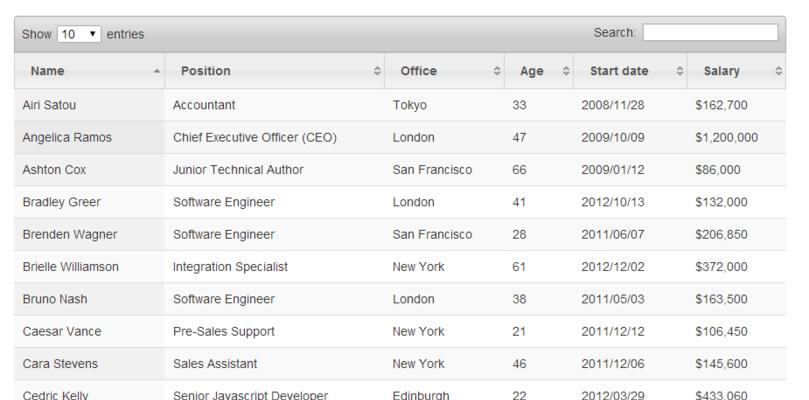Click the sort arrows icon beside Salary
The width and height of the screenshot is (809, 400).
tap(779, 71)
